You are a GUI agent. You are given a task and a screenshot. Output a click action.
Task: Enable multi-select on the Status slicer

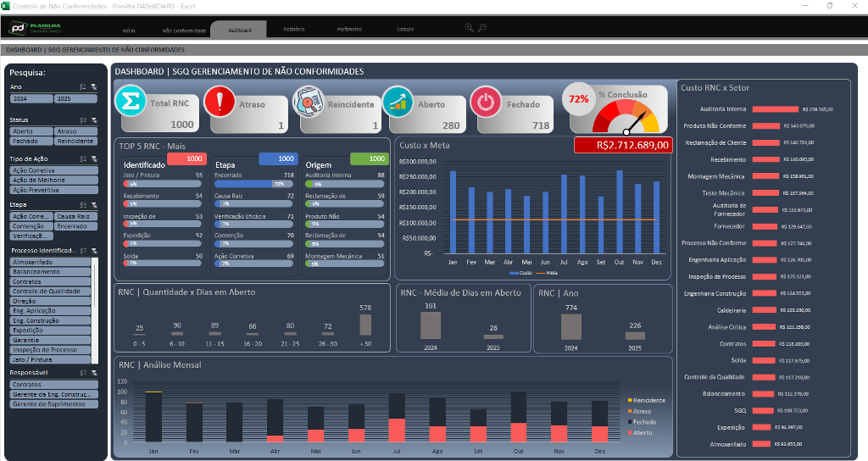click(x=83, y=119)
